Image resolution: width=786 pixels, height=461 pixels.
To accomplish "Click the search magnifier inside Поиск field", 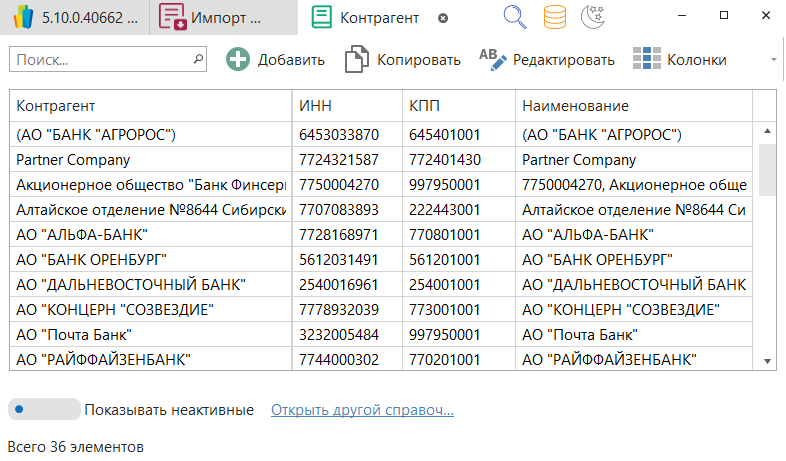I will (197, 59).
